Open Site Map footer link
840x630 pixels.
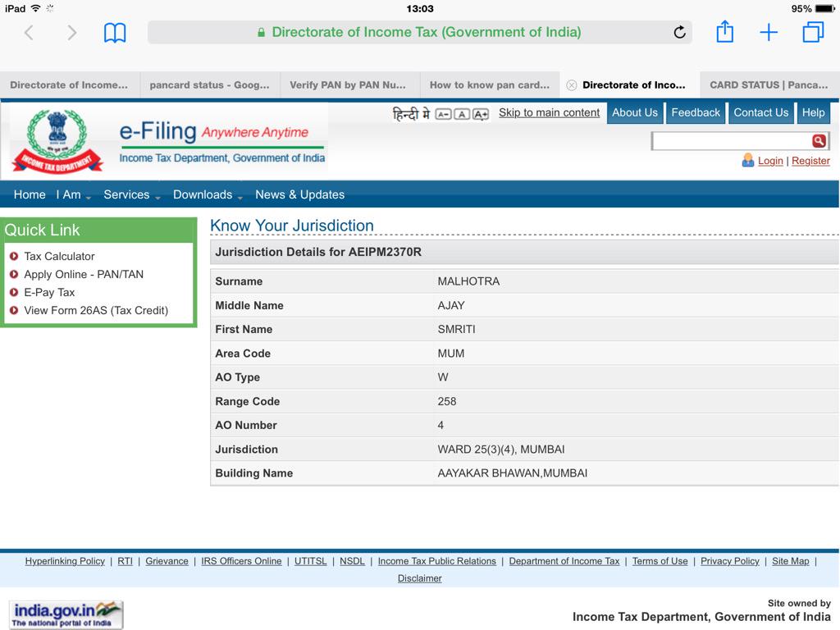pos(790,561)
